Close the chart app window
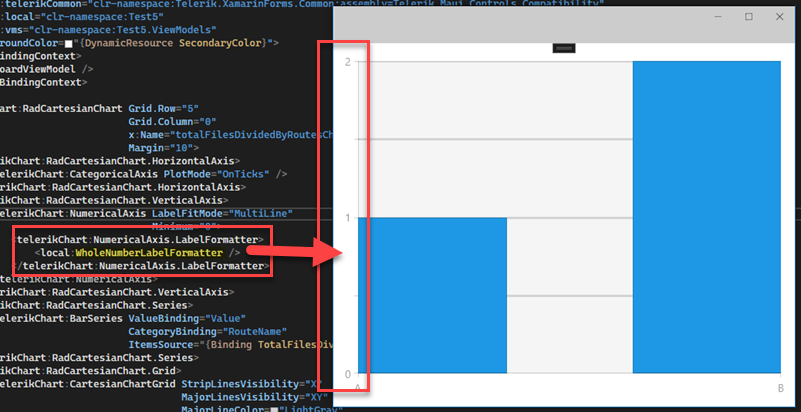801x412 pixels. tap(780, 17)
